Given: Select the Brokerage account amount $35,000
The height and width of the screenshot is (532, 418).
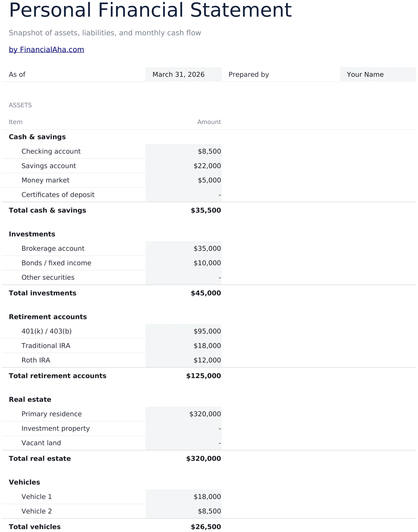Looking at the screenshot, I should (184, 248).
